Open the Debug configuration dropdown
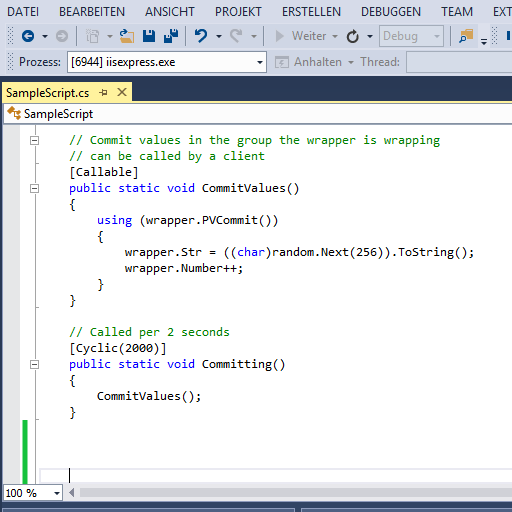The height and width of the screenshot is (512, 512). (x=411, y=36)
